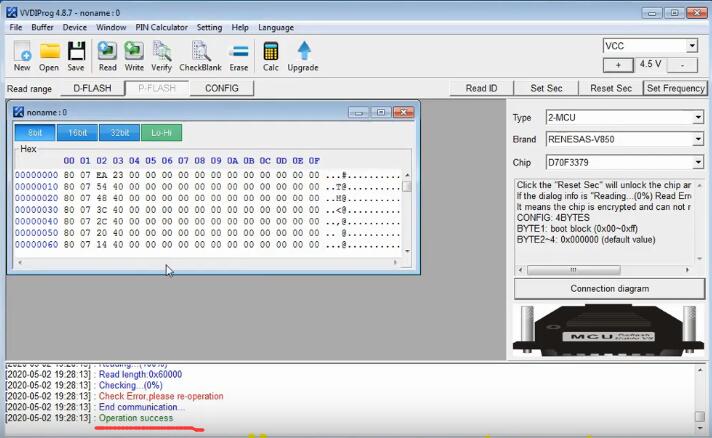Erase the chip with Erase icon

(238, 56)
